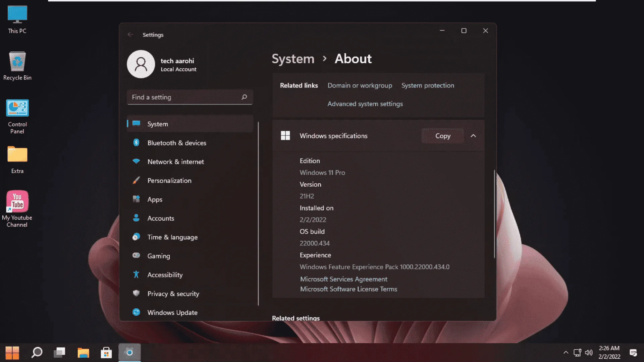Open Task View on taskbar
644x362 pixels.
pyautogui.click(x=60, y=353)
